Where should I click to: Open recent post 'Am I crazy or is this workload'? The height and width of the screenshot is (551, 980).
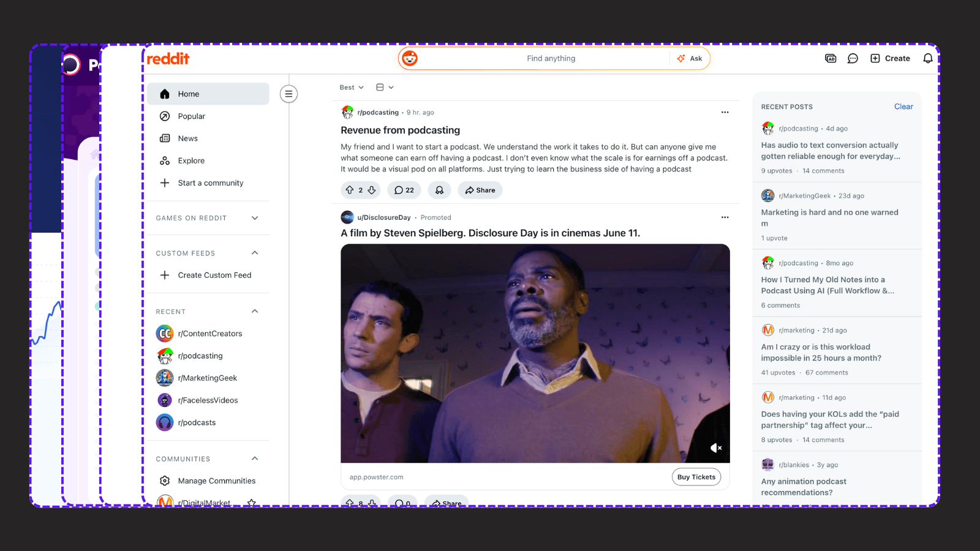pos(821,353)
